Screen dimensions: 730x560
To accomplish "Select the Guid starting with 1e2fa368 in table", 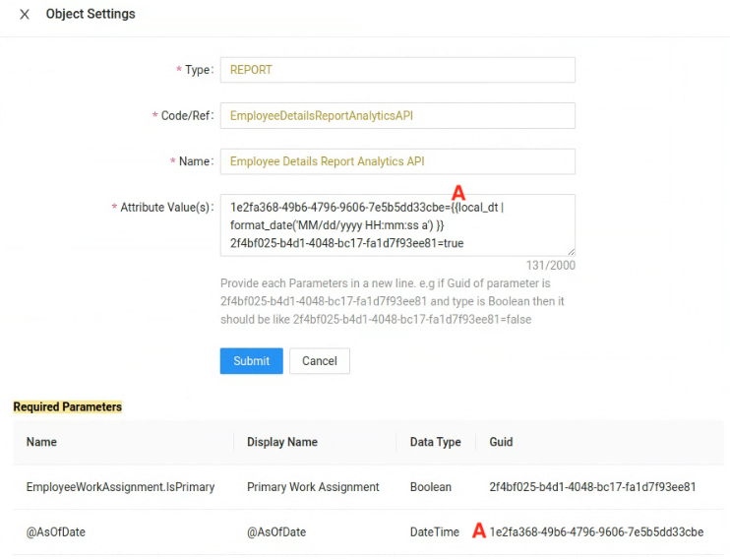I will pyautogui.click(x=596, y=532).
